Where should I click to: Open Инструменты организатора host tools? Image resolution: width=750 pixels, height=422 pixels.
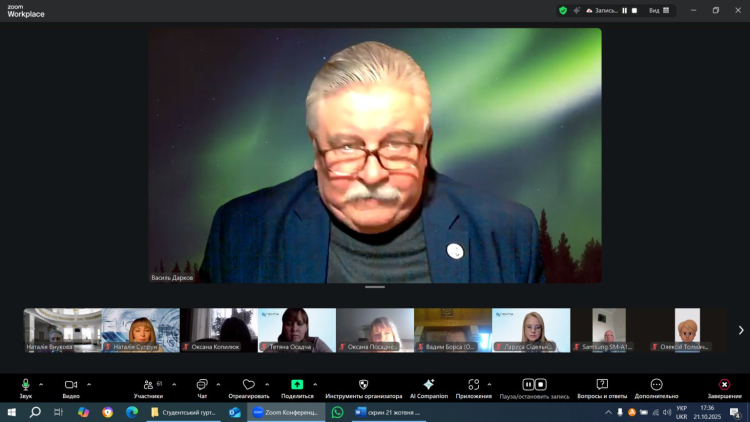[x=363, y=385]
